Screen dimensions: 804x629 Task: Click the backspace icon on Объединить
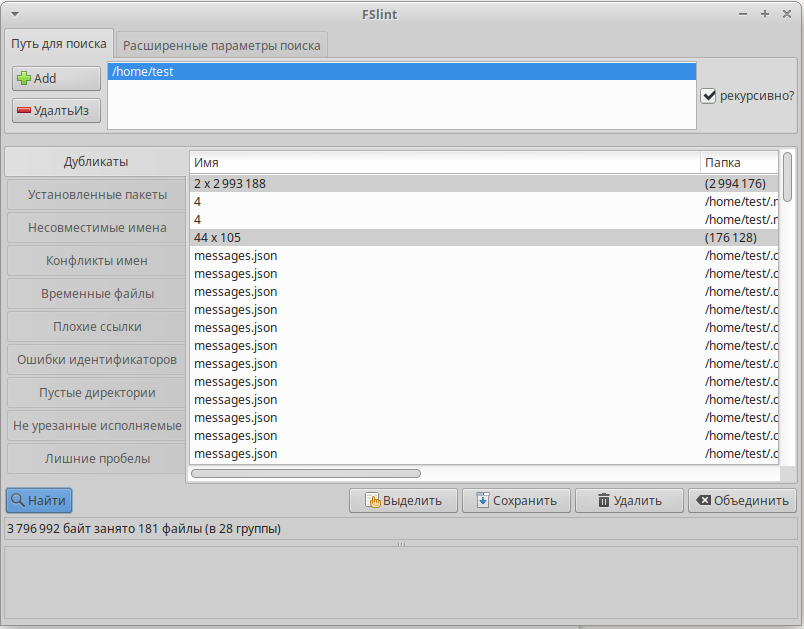click(x=704, y=501)
